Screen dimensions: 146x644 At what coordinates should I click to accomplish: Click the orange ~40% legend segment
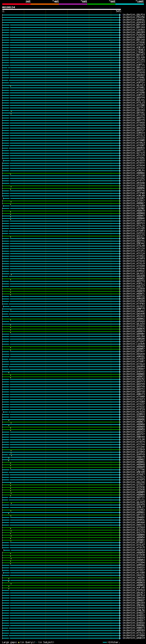click(45, 4)
